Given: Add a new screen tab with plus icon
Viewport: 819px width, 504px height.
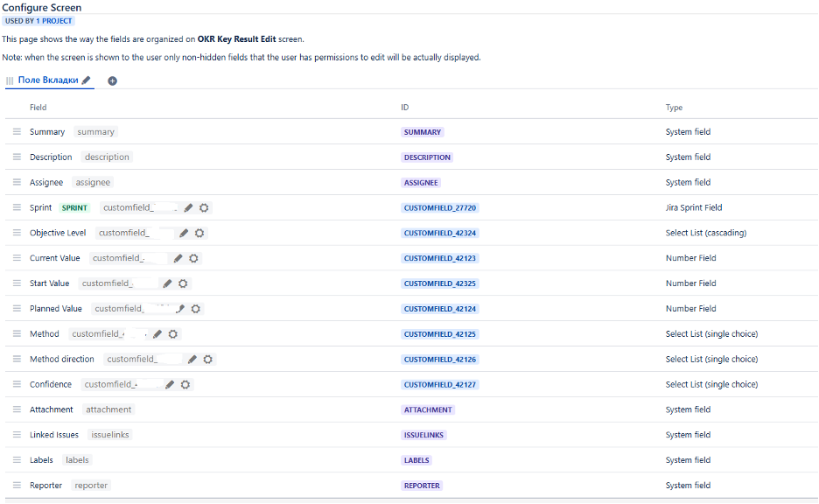Looking at the screenshot, I should (x=112, y=80).
